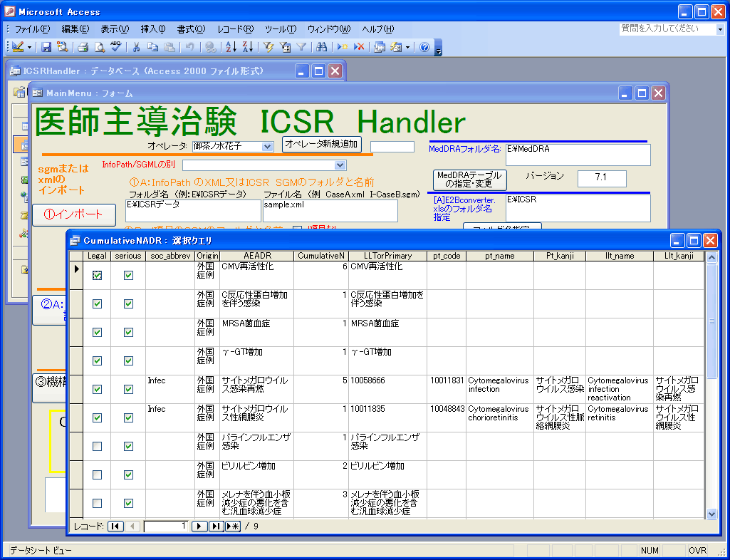Viewport: 730px width, 560px height.
Task: Expand the New Object dropdown arrow
Action: (x=408, y=47)
